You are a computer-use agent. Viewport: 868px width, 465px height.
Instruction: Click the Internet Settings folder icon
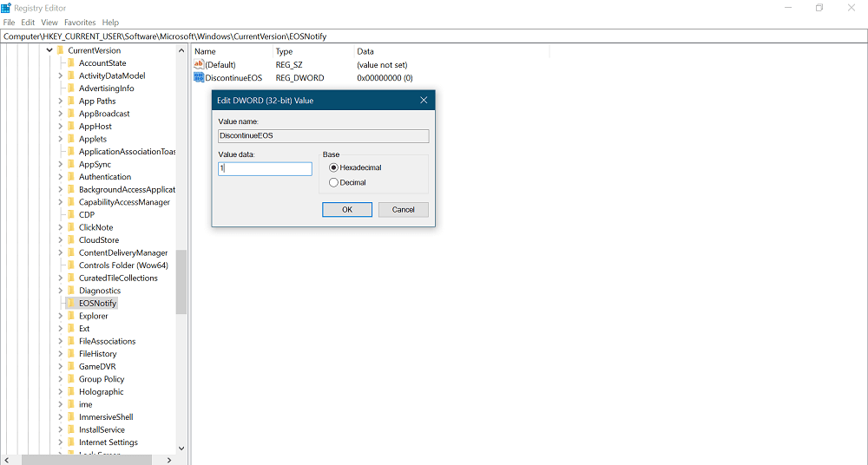click(x=71, y=442)
